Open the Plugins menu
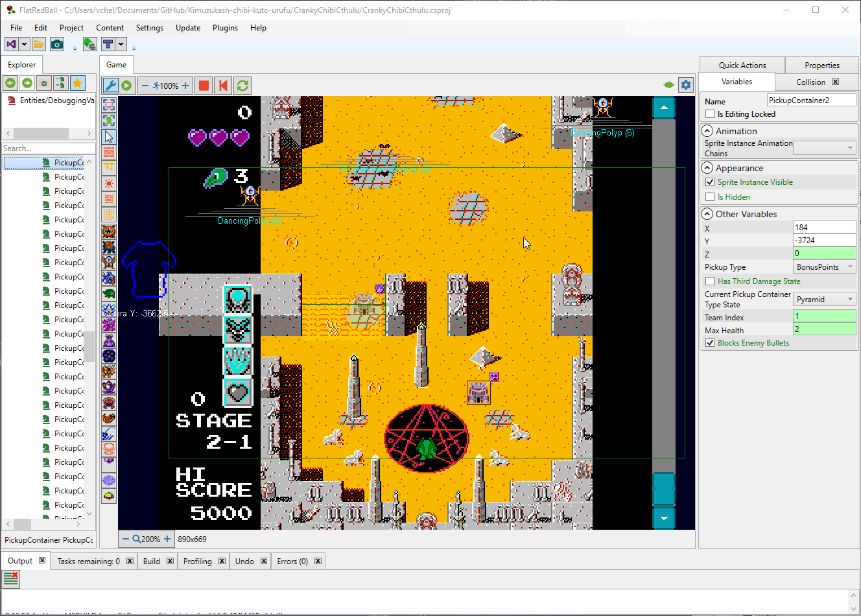 click(225, 28)
